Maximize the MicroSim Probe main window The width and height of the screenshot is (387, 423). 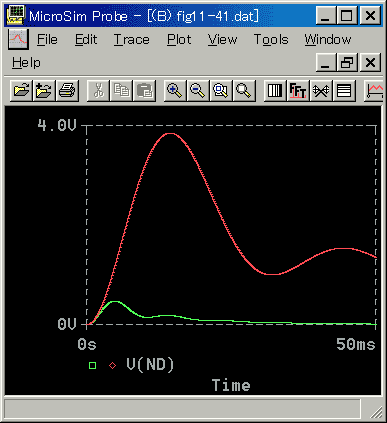[x=347, y=15]
